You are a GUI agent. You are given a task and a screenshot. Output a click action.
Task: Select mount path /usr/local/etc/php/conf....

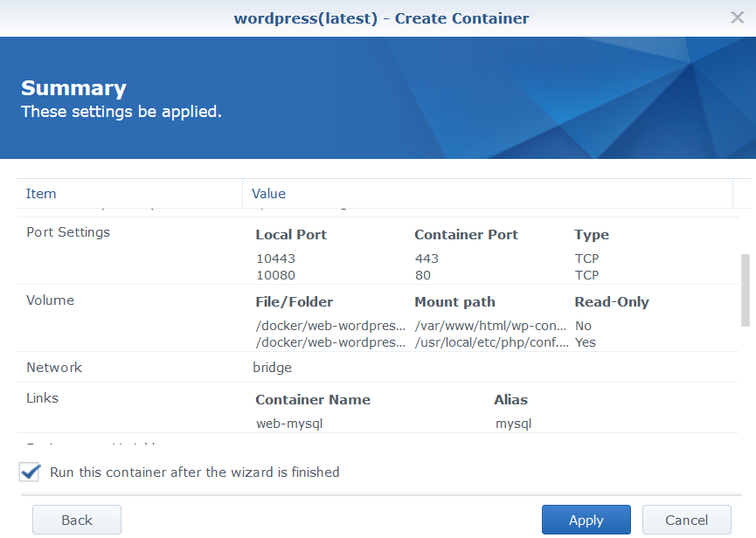[x=492, y=342]
